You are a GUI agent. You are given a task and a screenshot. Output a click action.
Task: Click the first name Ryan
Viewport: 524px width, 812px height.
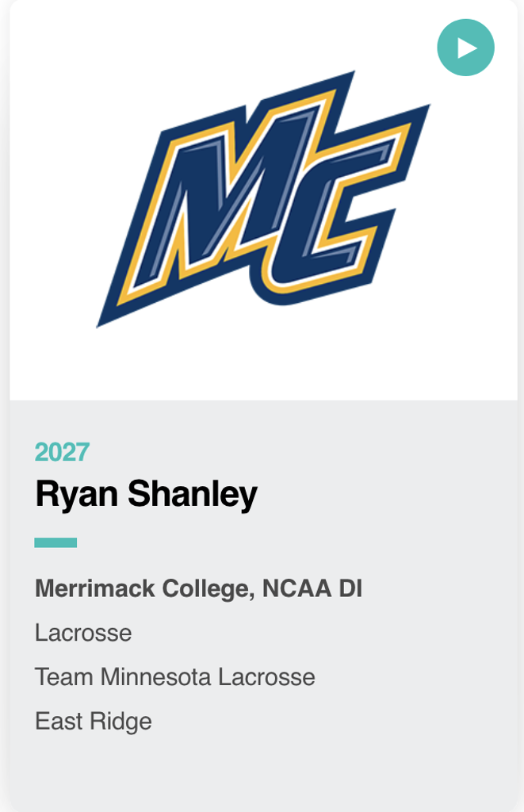tap(77, 495)
